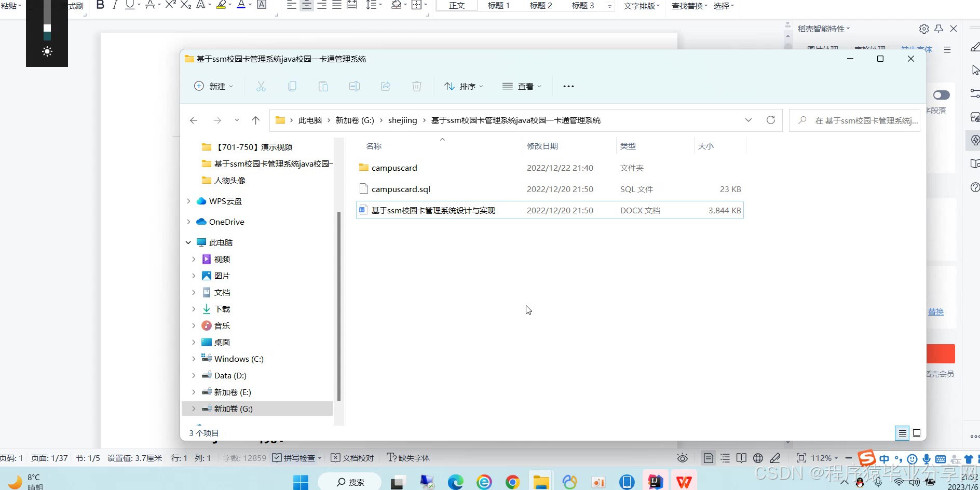Collapse the 此电脑 tree node

[x=188, y=242]
